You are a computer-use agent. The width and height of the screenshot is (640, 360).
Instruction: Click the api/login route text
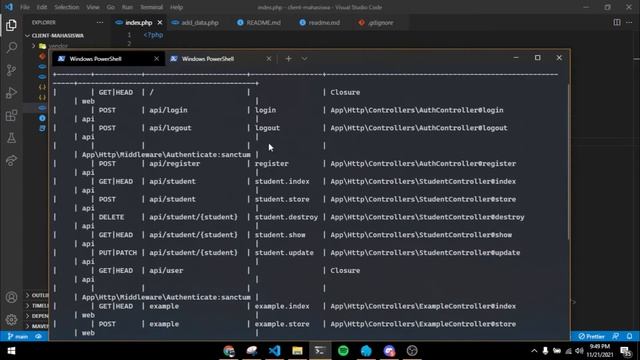click(168, 110)
